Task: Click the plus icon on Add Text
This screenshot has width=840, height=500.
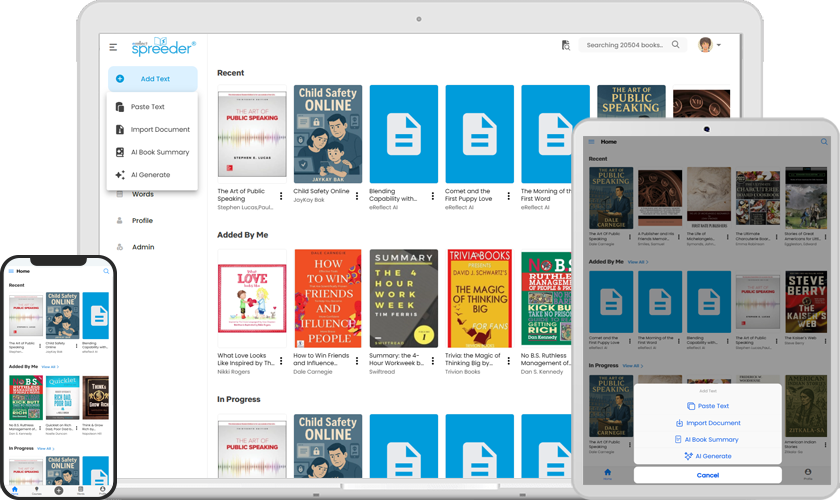Action: (x=120, y=79)
